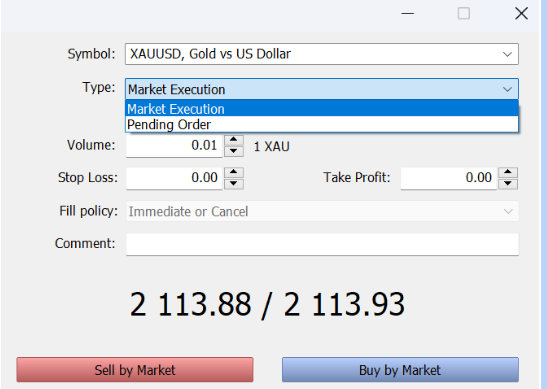This screenshot has width=547, height=389.
Task: Buy by Market blue button
Action: tap(400, 369)
